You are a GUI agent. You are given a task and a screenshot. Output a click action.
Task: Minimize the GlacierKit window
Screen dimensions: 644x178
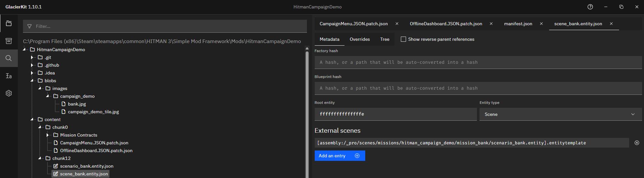(606, 7)
